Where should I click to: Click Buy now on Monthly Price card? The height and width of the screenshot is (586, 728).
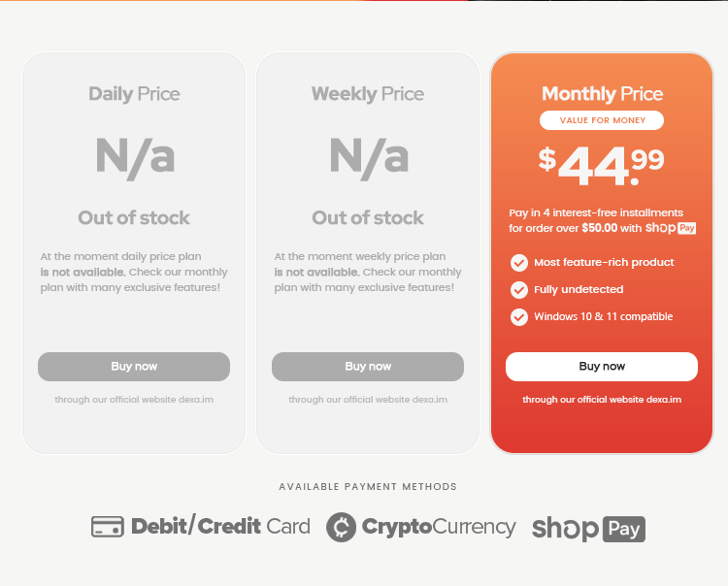coord(602,367)
